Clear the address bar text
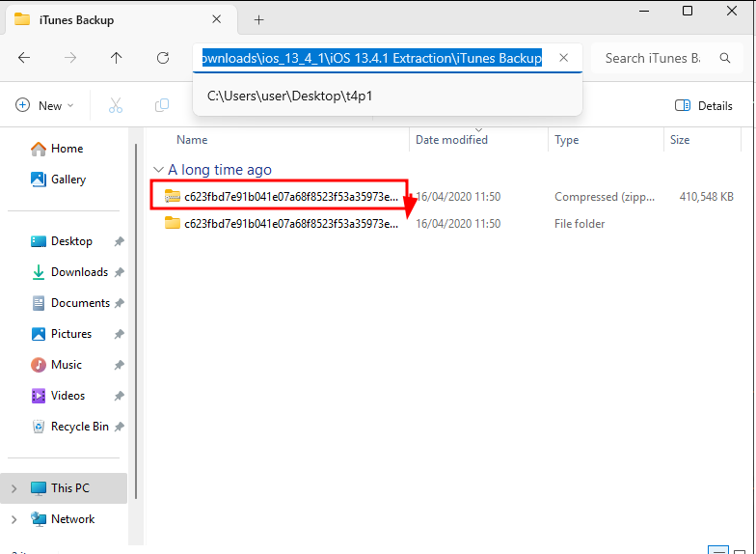Image resolution: width=756 pixels, height=554 pixels. click(563, 58)
